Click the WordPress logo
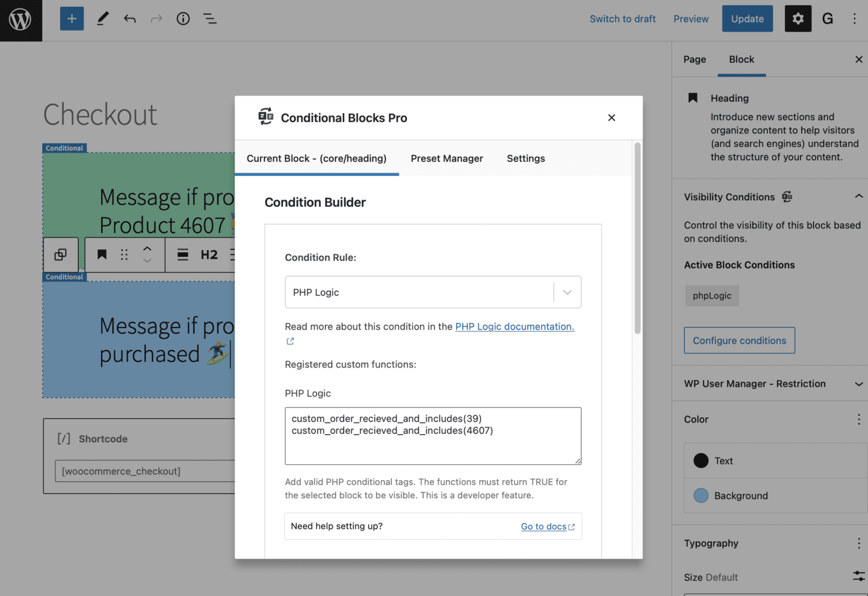 tap(20, 20)
